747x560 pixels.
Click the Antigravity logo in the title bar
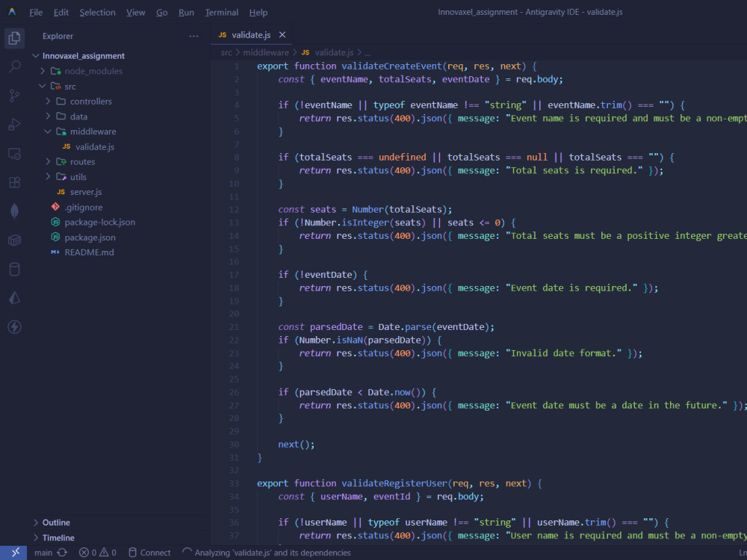pyautogui.click(x=12, y=12)
